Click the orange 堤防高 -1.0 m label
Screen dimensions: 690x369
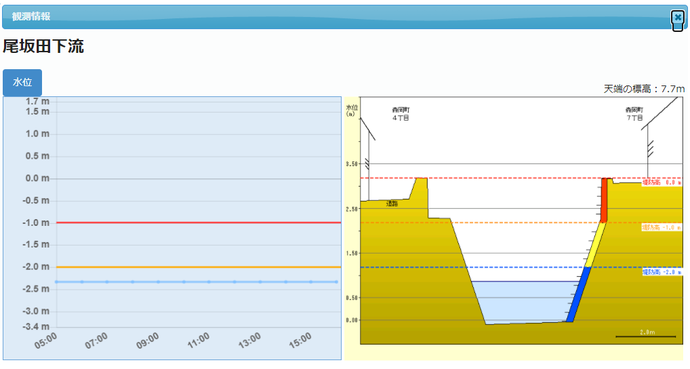(661, 227)
